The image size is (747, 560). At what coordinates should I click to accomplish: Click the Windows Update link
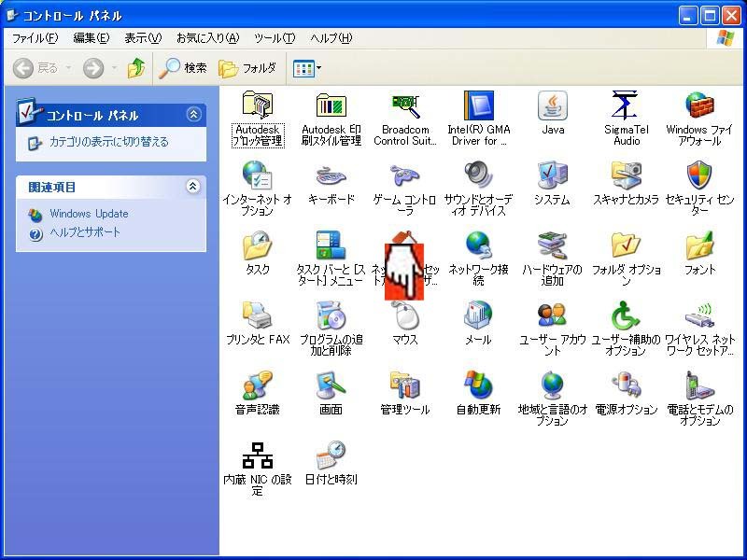pos(89,214)
